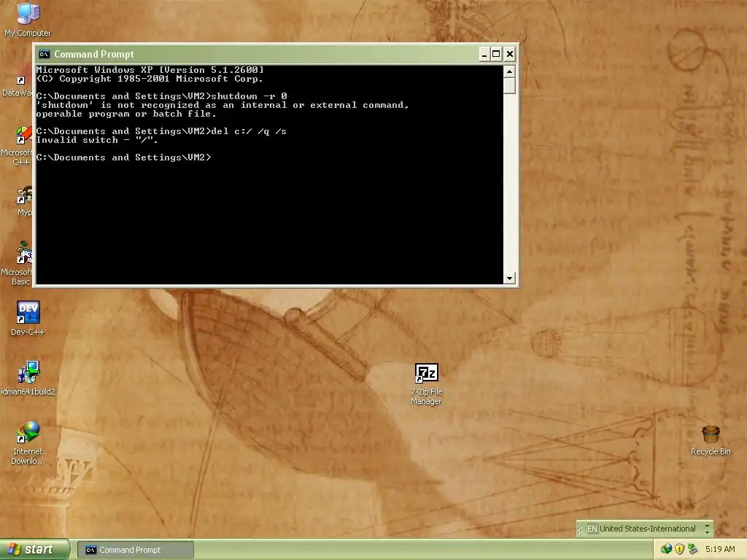This screenshot has height=560, width=747.
Task: Select the idman641build2 installer icon
Action: pyautogui.click(x=28, y=378)
